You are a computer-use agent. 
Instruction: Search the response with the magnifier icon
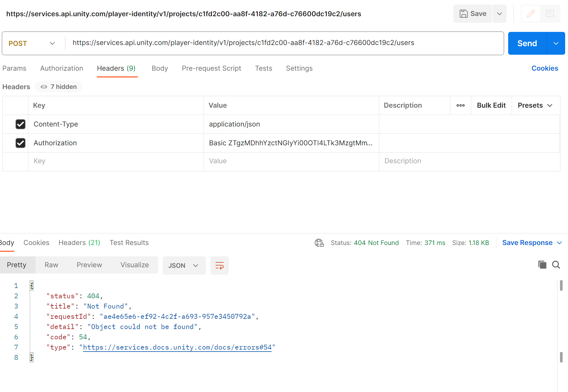tap(556, 265)
